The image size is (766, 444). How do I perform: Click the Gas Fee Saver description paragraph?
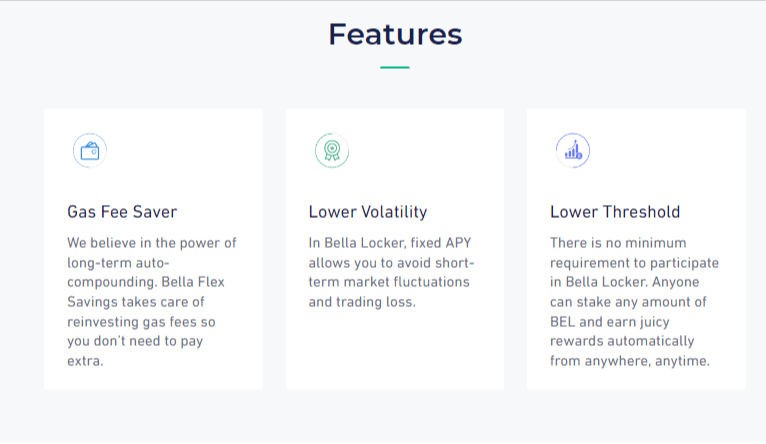(152, 302)
